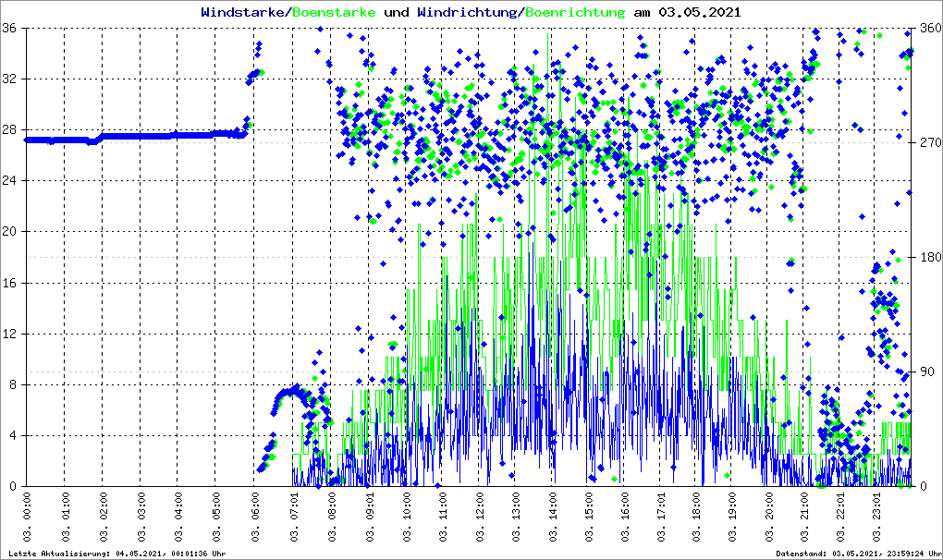Click the time label '03. 04:00'
This screenshot has width=943, height=560.
click(178, 517)
